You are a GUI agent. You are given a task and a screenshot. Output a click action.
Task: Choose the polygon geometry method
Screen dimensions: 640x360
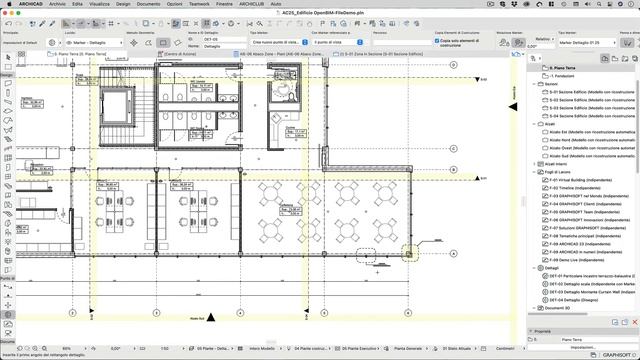[149, 42]
